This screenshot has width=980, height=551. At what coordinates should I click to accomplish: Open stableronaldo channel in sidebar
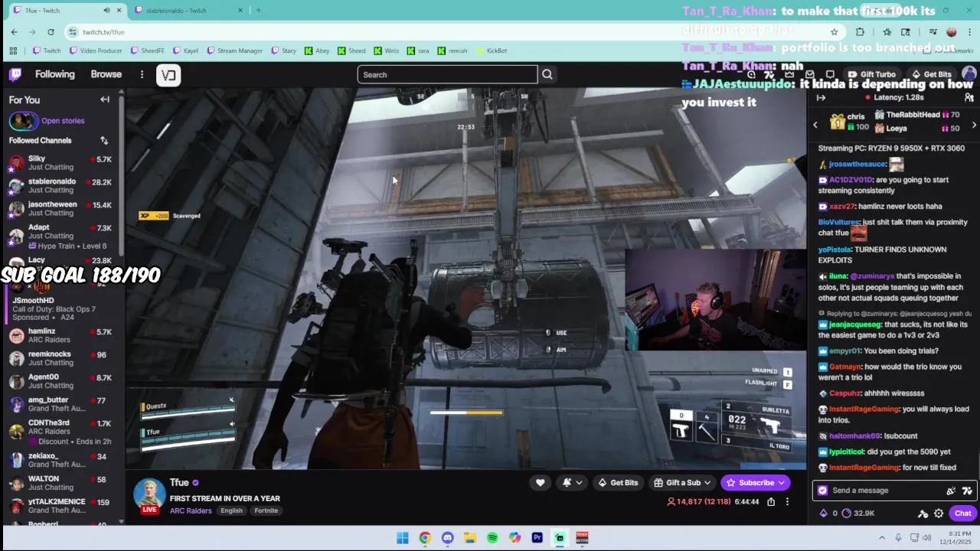61,185
